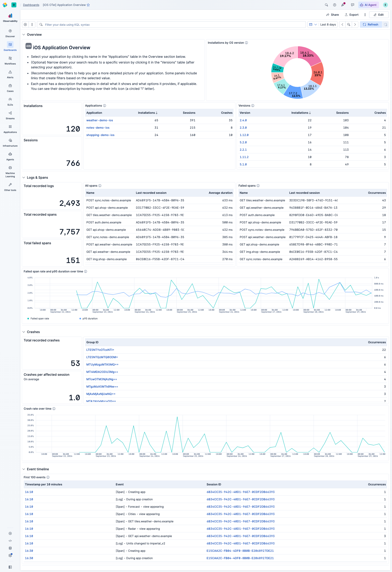Collapse the Overview section
392x572 pixels.
24,35
